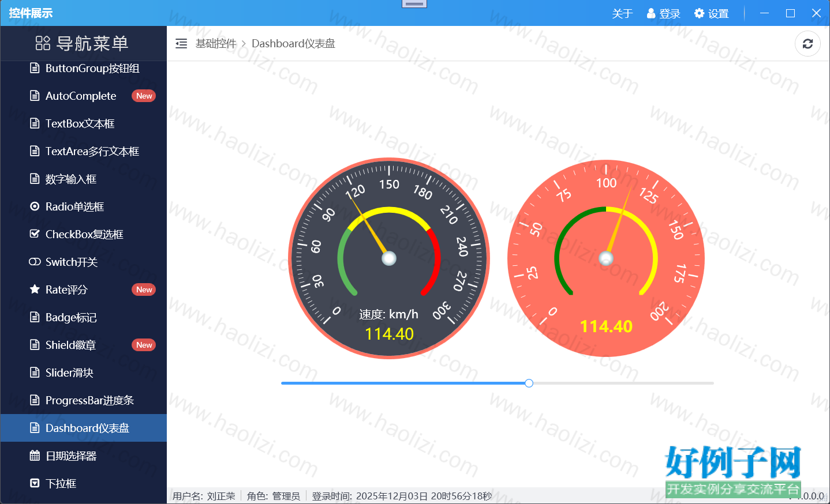Click the 控件展示 window title
The height and width of the screenshot is (504, 830).
[x=31, y=13]
